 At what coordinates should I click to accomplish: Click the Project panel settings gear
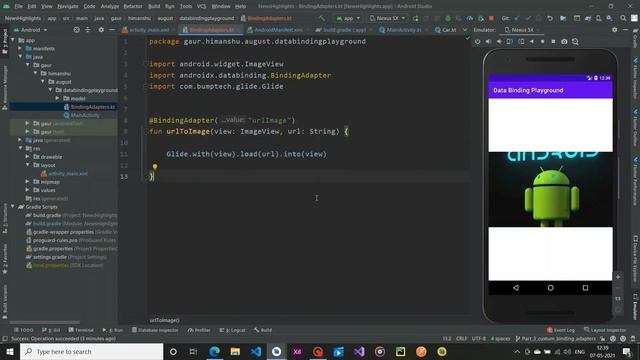(101, 30)
